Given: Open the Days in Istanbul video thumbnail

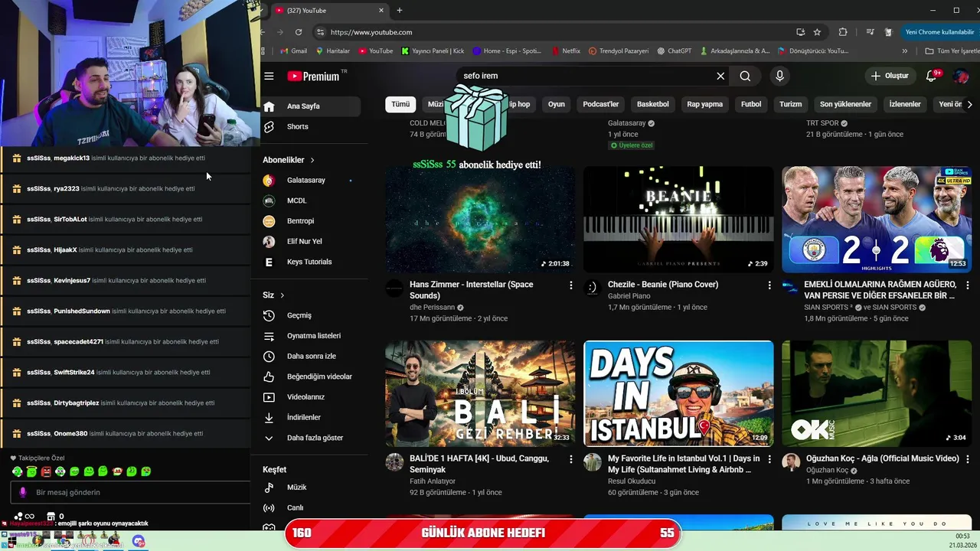Looking at the screenshot, I should pyautogui.click(x=678, y=393).
